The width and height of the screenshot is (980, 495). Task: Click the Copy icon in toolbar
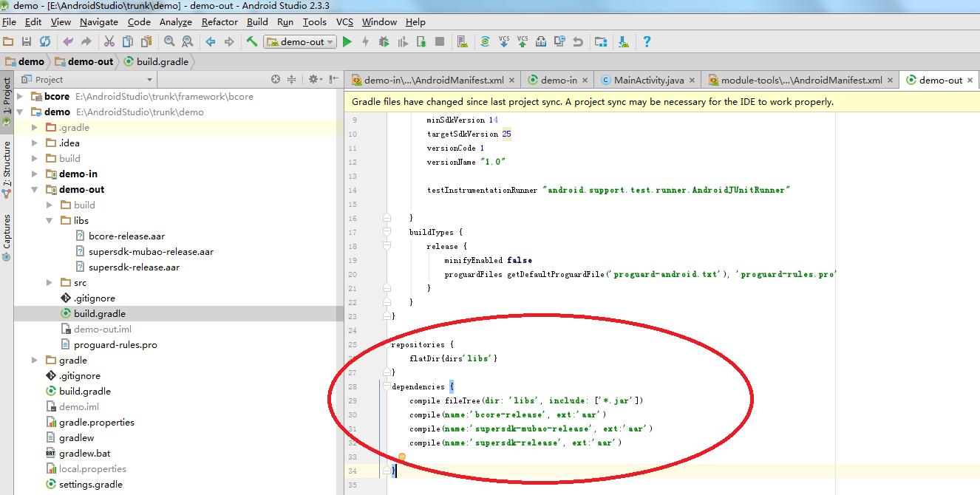click(x=128, y=41)
